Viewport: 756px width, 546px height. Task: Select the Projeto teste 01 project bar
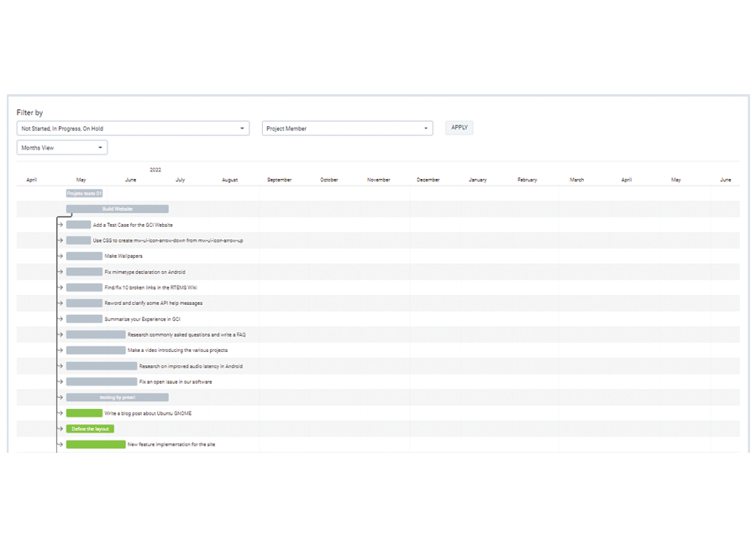coord(84,193)
